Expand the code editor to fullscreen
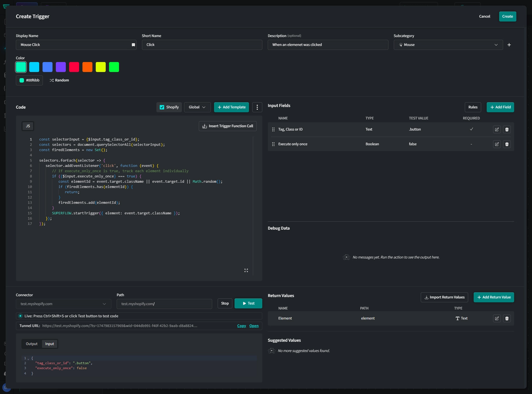The width and height of the screenshot is (532, 394). pyautogui.click(x=246, y=270)
